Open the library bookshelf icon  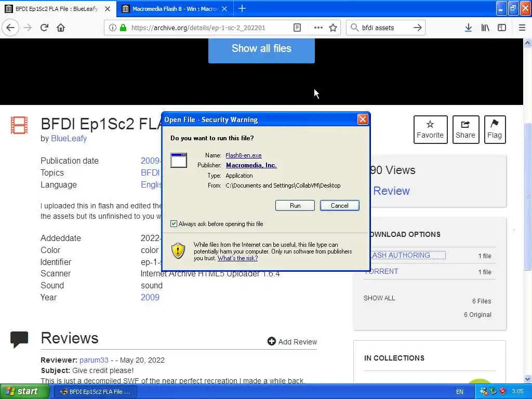coord(485,28)
